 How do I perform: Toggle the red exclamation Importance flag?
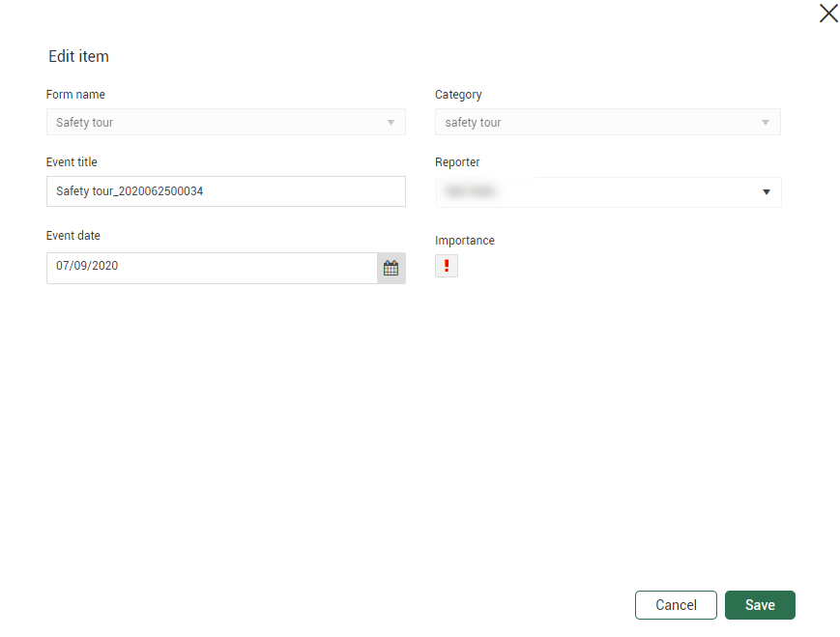[447, 266]
